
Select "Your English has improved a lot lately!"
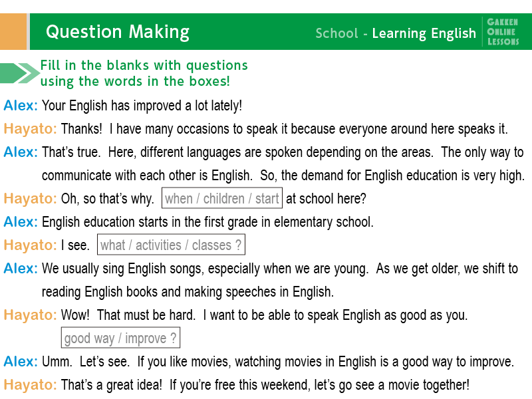point(142,105)
